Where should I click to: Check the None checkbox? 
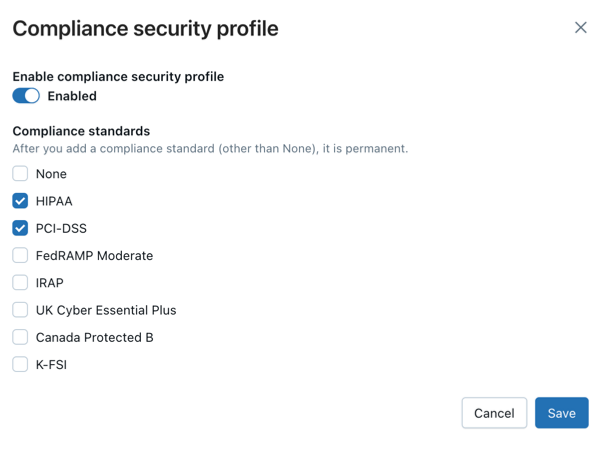click(x=20, y=174)
